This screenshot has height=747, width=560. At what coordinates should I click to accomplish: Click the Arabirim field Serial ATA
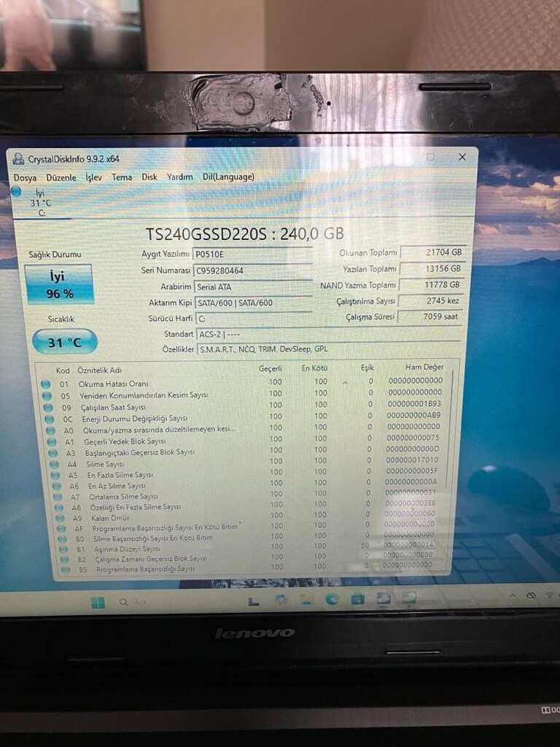point(252,287)
